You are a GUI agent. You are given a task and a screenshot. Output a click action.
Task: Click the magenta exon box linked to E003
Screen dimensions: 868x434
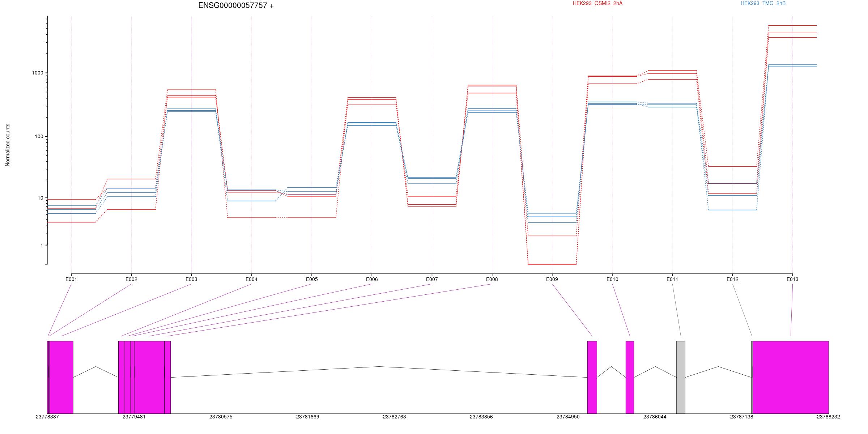coord(61,377)
